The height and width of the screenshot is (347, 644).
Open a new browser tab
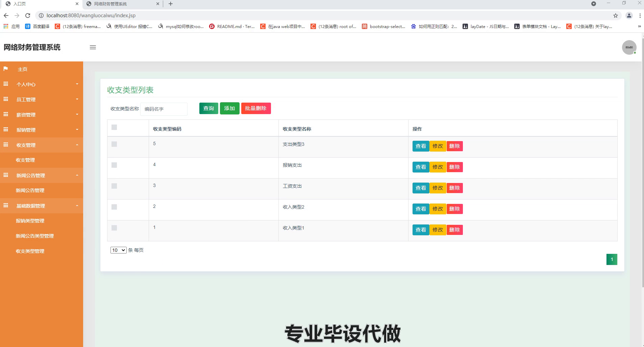click(x=171, y=4)
